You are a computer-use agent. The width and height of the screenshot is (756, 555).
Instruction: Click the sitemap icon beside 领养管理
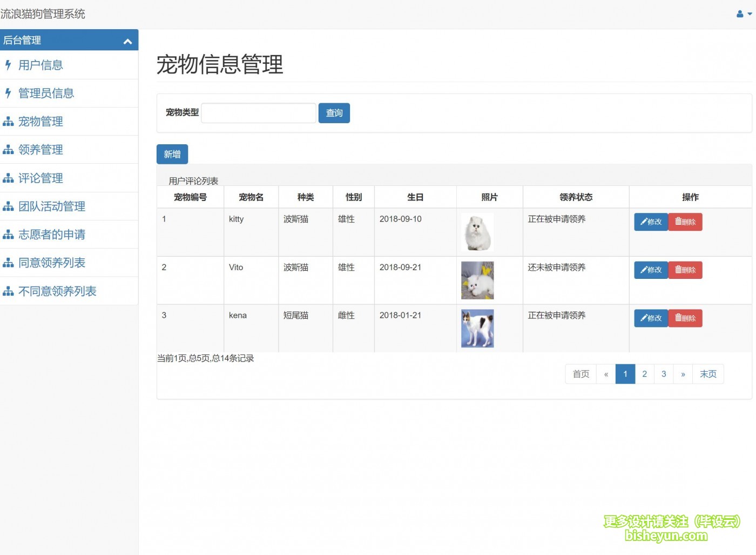(x=8, y=150)
